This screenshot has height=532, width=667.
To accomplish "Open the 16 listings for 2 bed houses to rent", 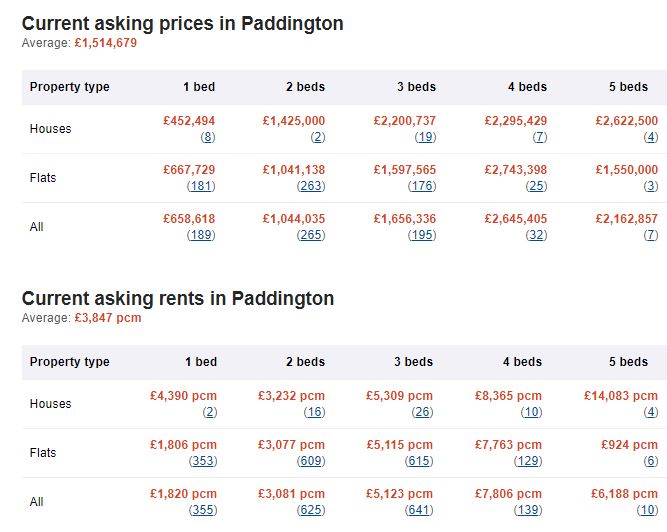I will coord(314,412).
